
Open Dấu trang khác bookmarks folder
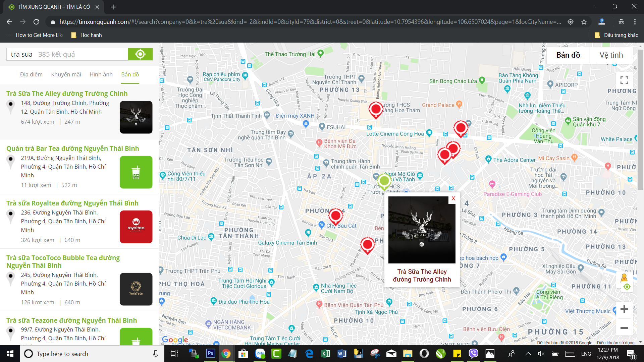pyautogui.click(x=616, y=35)
